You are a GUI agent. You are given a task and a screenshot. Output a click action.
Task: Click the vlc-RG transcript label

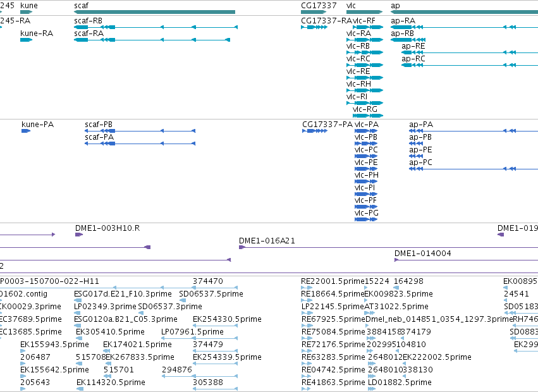click(365, 109)
